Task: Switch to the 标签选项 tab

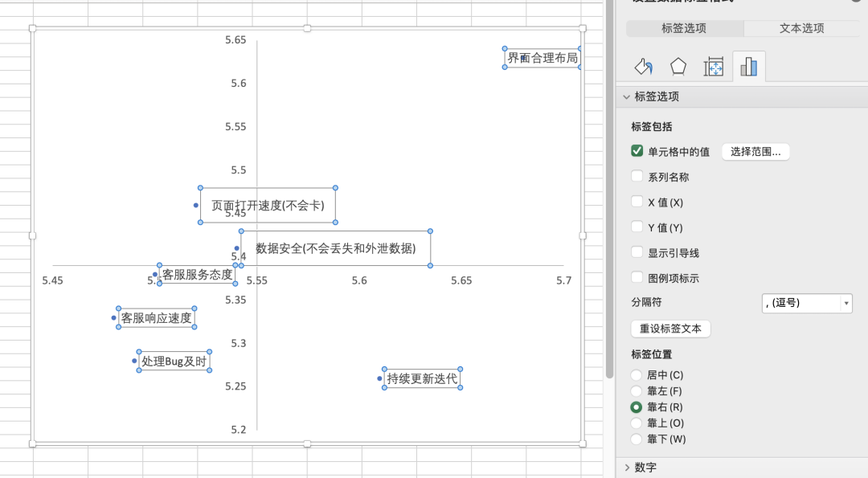Action: (684, 28)
